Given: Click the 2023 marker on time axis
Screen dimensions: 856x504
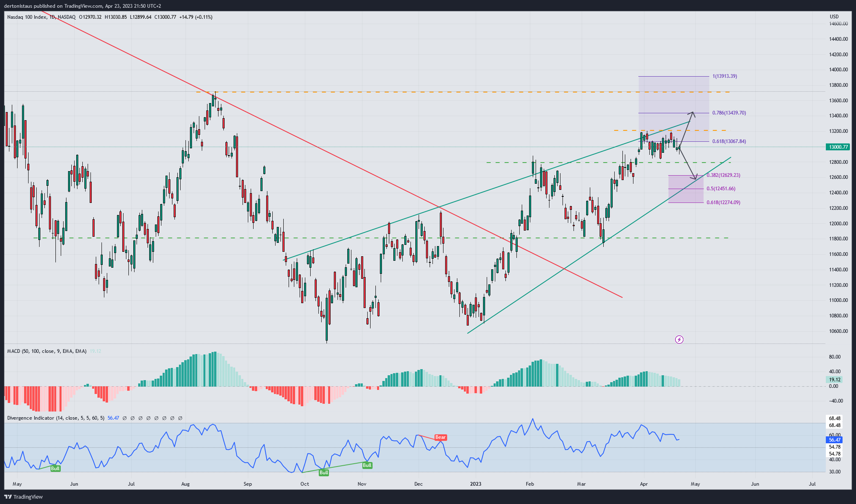Looking at the screenshot, I should 475,484.
